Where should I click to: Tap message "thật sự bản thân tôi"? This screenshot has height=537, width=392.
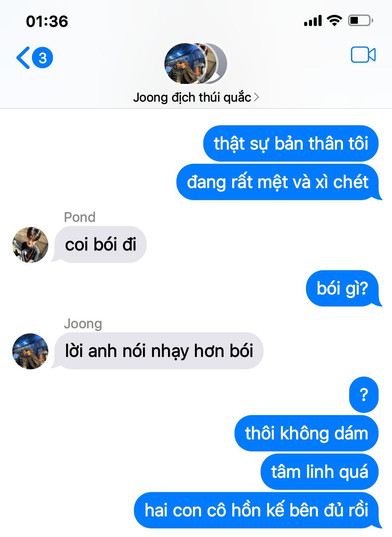coord(291,143)
